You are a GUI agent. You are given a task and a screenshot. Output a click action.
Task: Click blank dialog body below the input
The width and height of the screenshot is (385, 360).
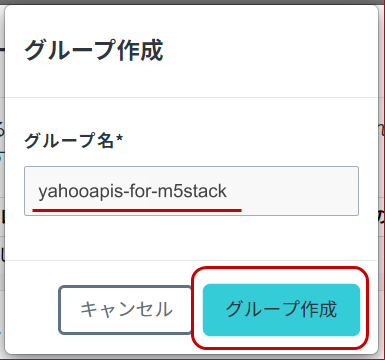(191, 237)
